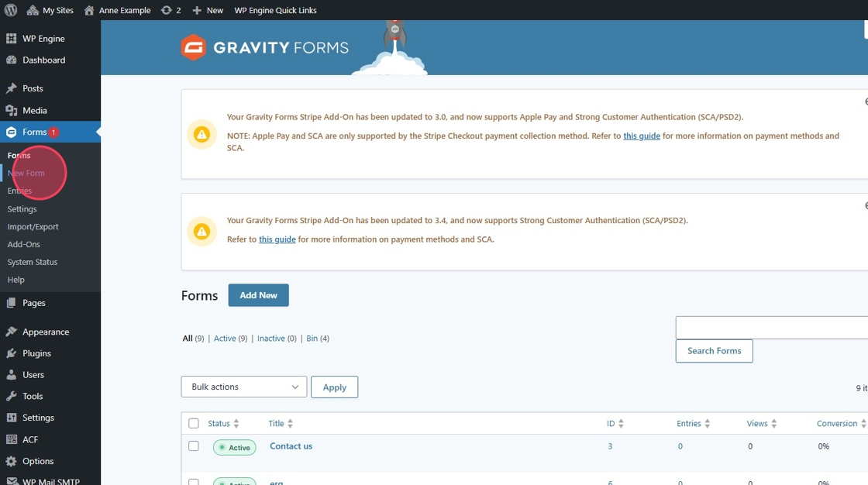The height and width of the screenshot is (485, 868).
Task: Click ID 3 of Contact us form
Action: tap(610, 446)
